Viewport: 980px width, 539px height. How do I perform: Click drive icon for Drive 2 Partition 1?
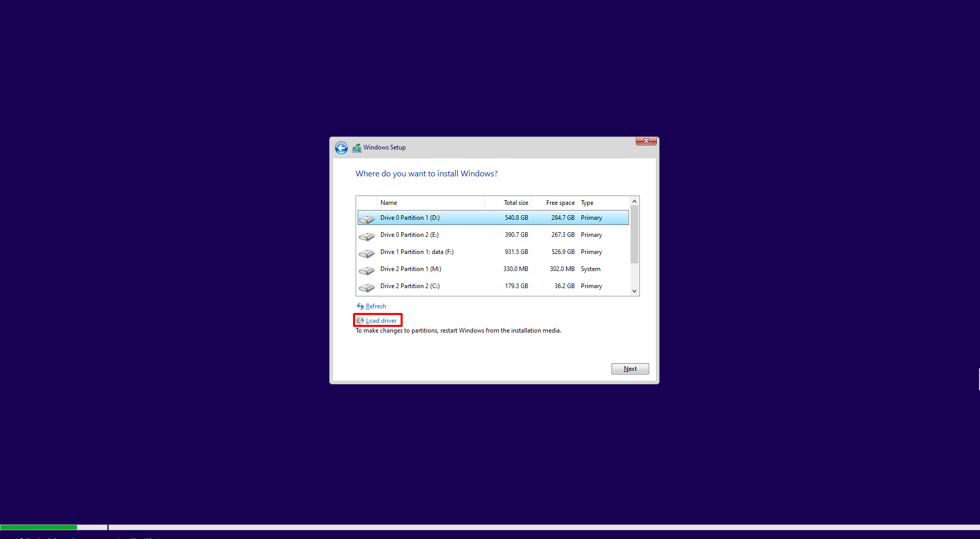click(366, 271)
